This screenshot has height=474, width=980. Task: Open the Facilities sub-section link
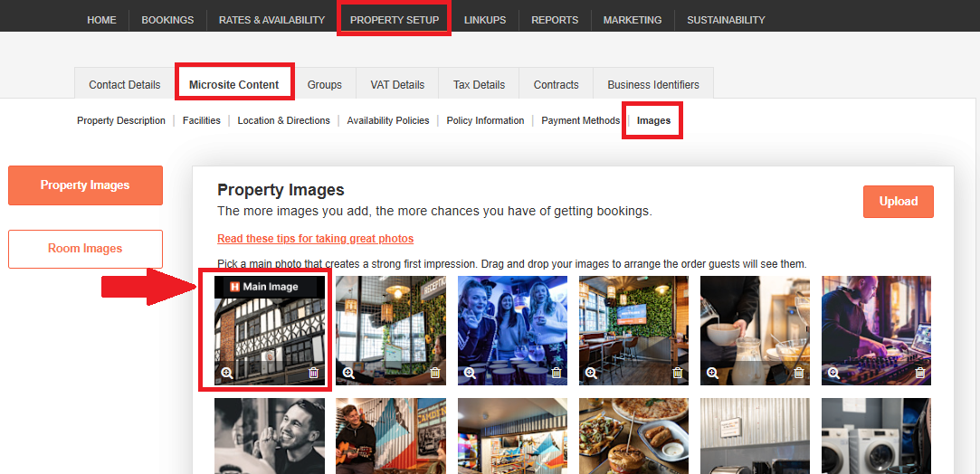tap(201, 120)
